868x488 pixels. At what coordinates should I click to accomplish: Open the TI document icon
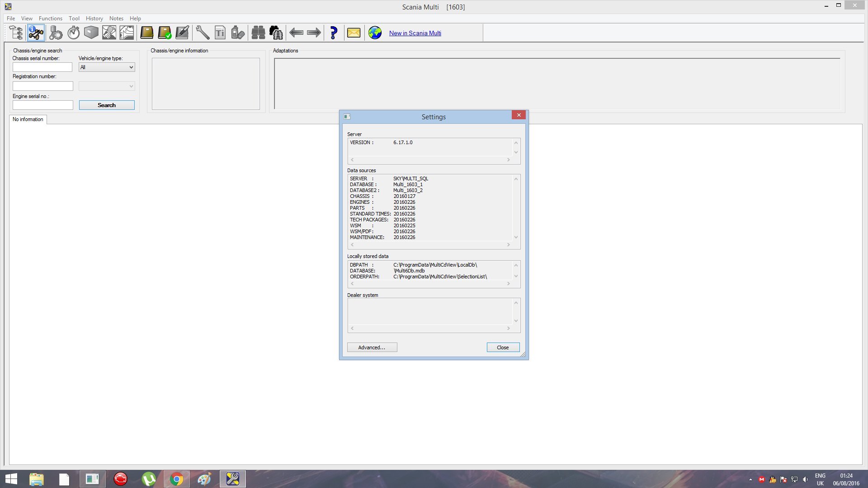(220, 33)
